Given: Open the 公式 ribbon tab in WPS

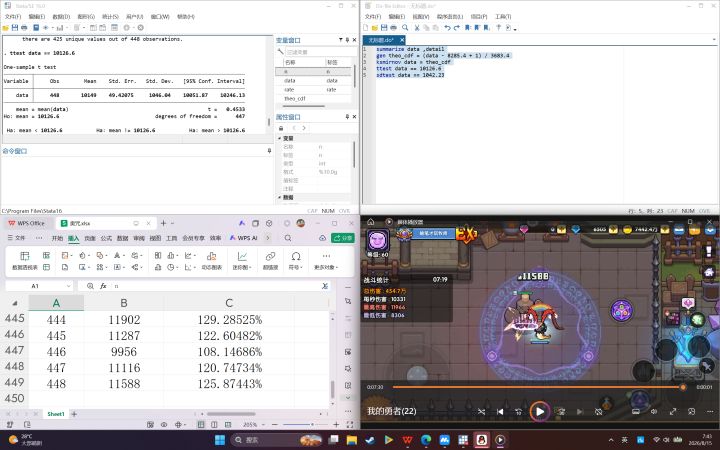Looking at the screenshot, I should pyautogui.click(x=106, y=238).
